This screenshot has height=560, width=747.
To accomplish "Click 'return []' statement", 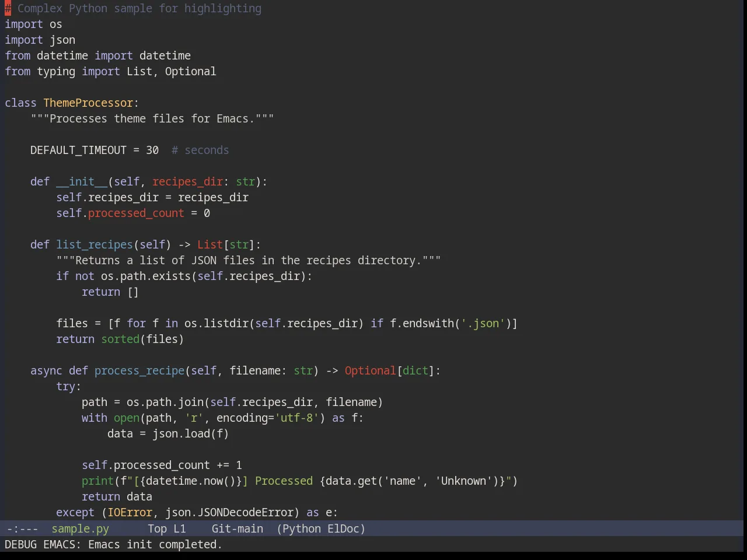I will click(x=110, y=292).
